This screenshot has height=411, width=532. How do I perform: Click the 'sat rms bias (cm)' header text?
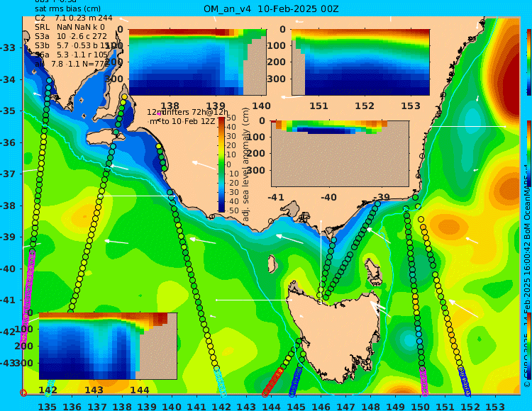(68, 9)
